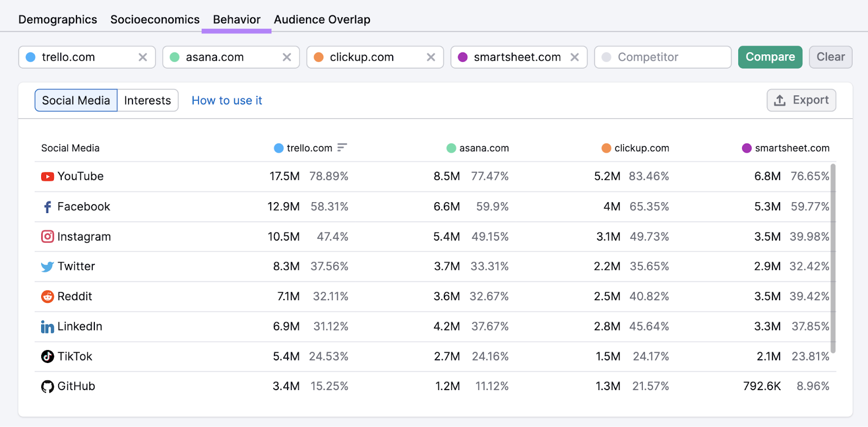
Task: Click the Instagram icon in the list
Action: click(x=48, y=237)
